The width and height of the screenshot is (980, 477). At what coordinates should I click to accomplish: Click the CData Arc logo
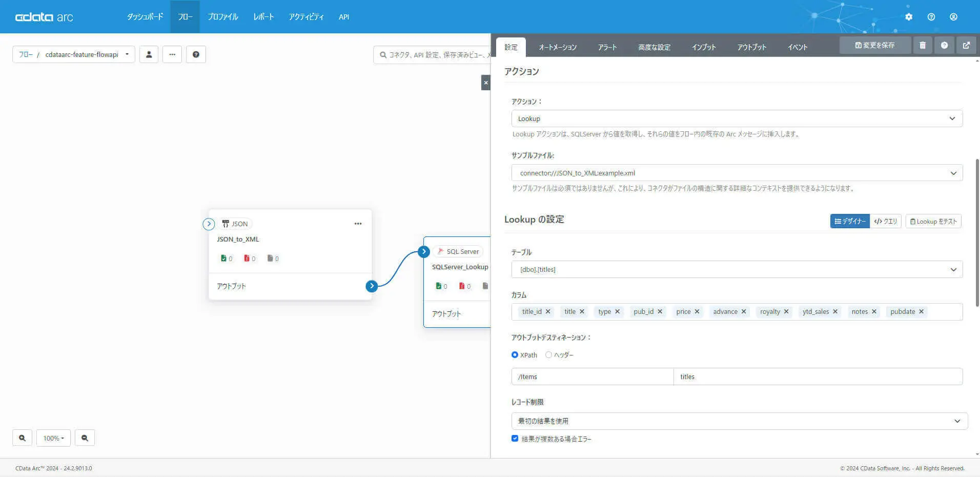click(44, 17)
